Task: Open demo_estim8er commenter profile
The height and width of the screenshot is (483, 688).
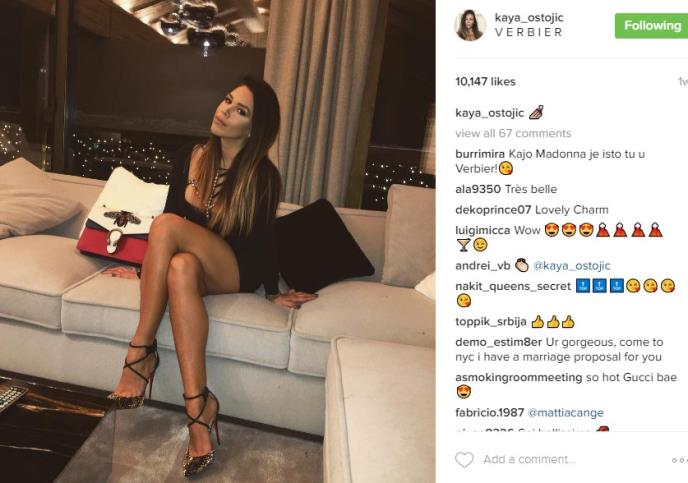Action: [x=498, y=342]
